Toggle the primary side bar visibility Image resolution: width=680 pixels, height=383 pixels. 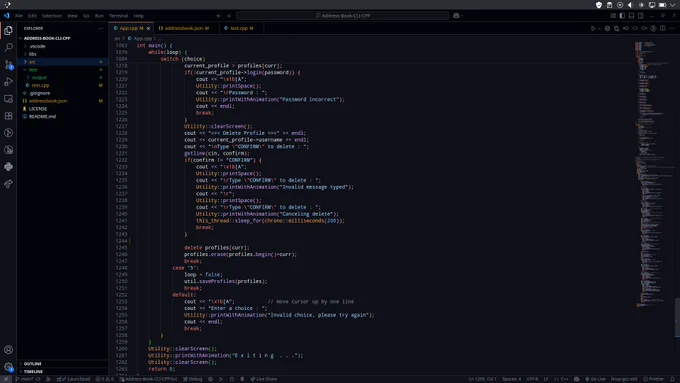[x=622, y=16]
